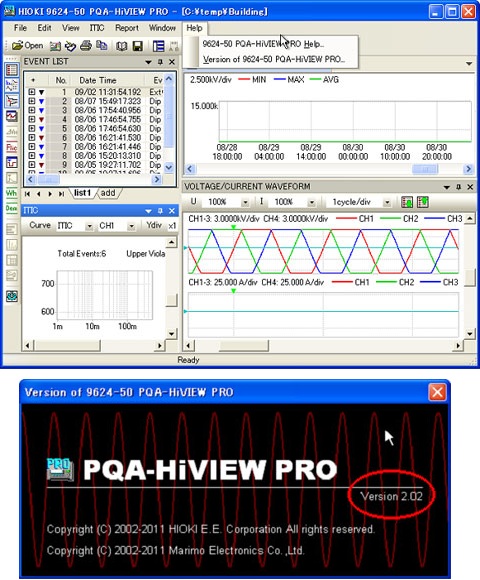Viewport: 480px width, 580px height.
Task: Click the printer icon in toolbar
Action: tap(86, 46)
